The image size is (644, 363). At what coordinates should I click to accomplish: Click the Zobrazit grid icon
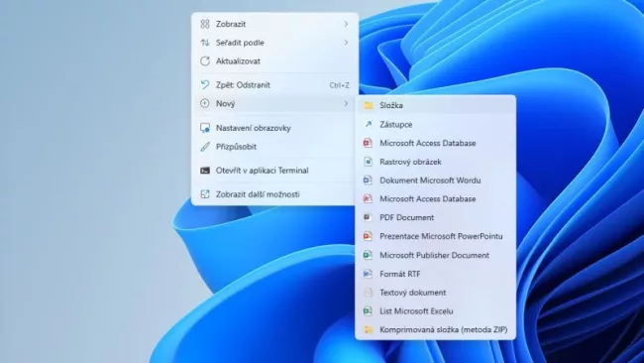[205, 24]
